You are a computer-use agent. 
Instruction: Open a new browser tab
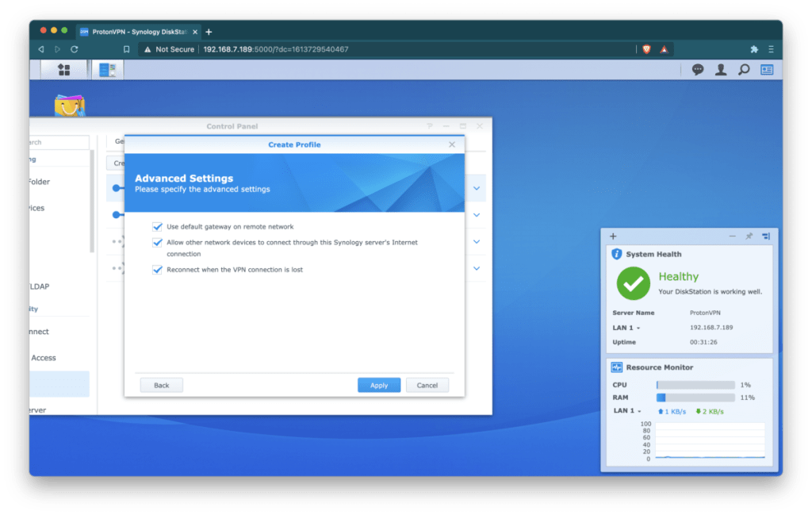coord(209,32)
